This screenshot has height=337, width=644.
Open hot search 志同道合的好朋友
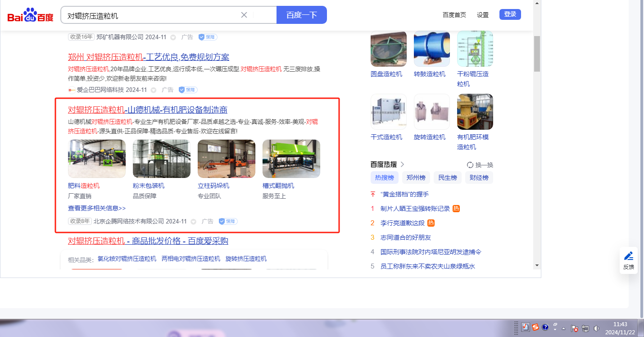[x=406, y=237]
